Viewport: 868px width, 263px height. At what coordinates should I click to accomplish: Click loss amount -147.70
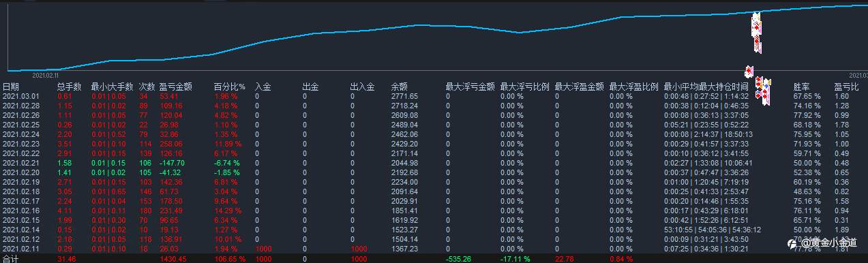(173, 163)
